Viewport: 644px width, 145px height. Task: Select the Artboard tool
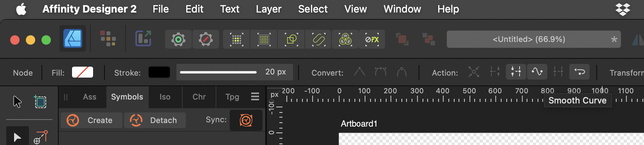coord(40,102)
